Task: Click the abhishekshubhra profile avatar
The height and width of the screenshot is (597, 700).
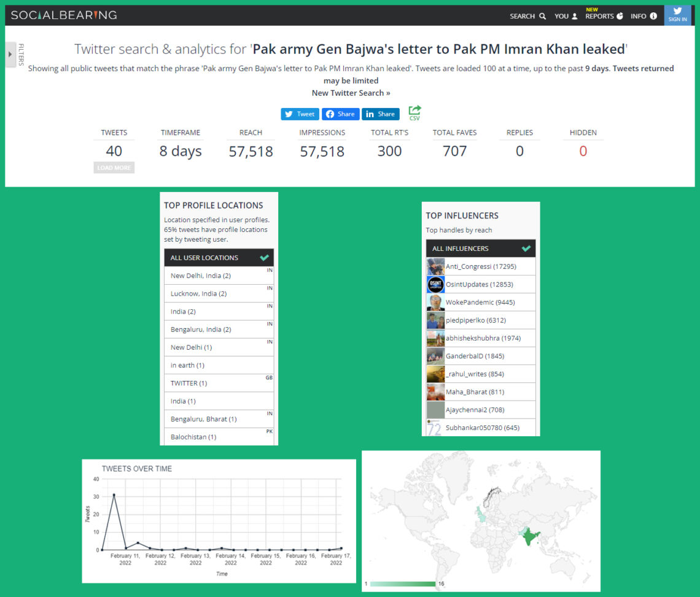Action: click(435, 338)
